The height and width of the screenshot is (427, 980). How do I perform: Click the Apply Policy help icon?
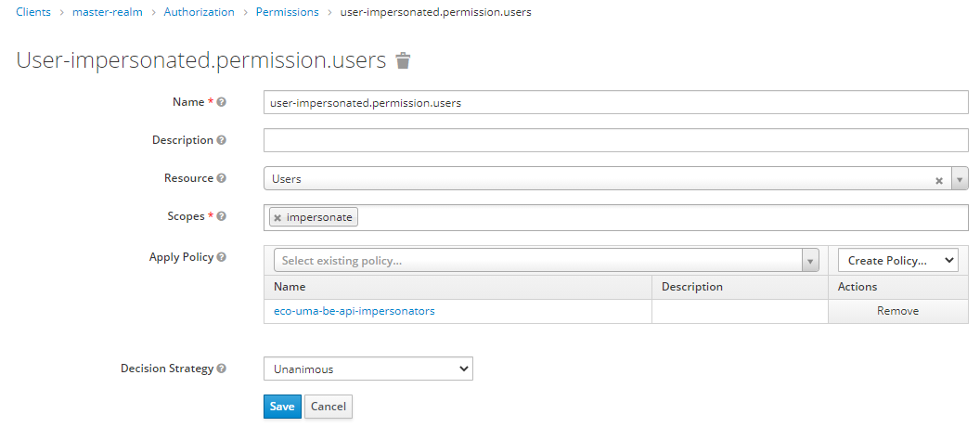coord(222,257)
